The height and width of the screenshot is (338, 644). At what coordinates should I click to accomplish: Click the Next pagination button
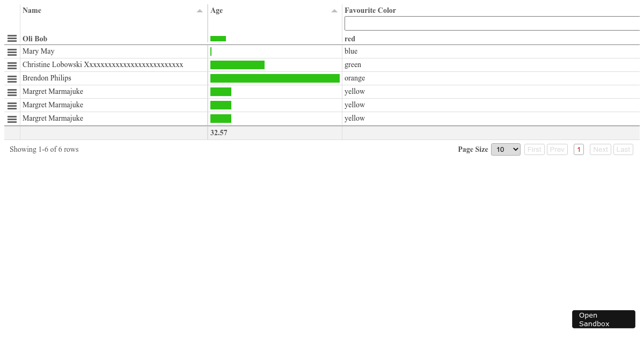(601, 150)
